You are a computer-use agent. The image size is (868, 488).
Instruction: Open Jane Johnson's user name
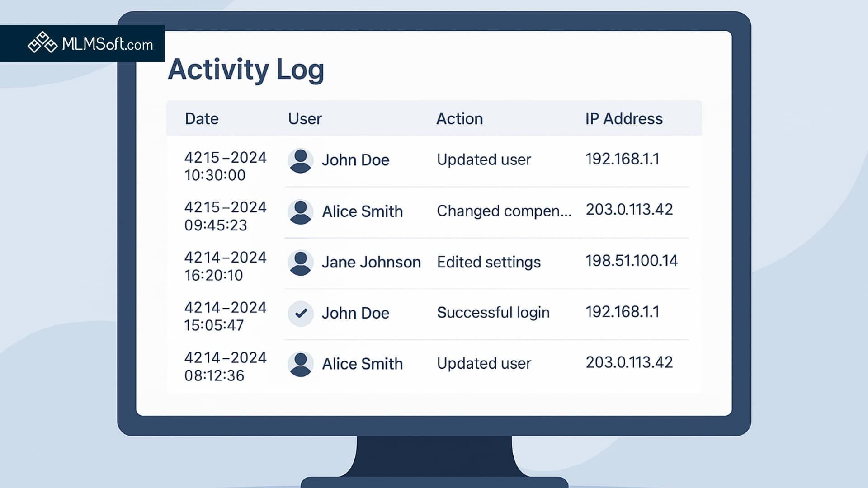pos(371,263)
